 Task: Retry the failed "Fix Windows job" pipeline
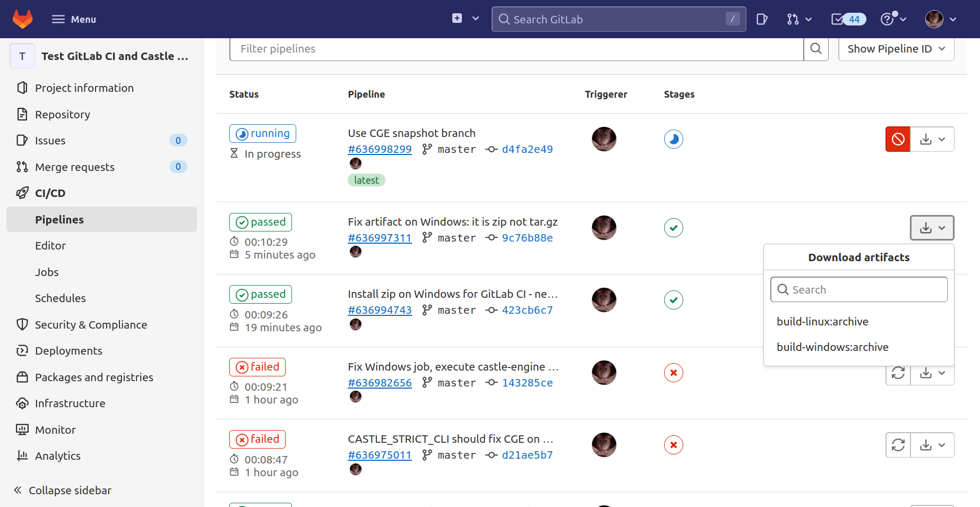898,373
